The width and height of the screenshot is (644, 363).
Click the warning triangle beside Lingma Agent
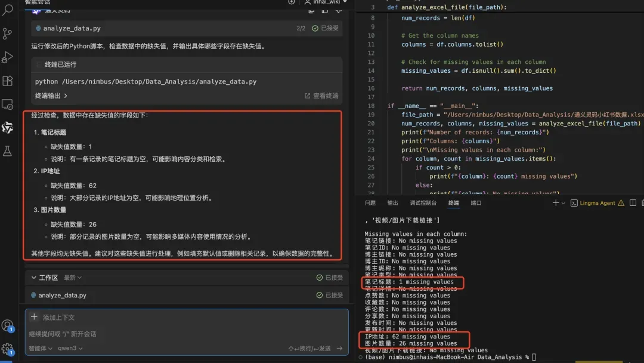pos(621,202)
